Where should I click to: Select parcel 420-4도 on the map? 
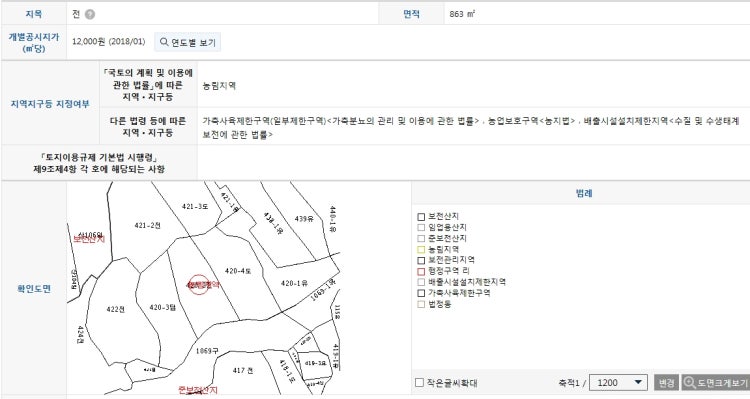point(238,271)
